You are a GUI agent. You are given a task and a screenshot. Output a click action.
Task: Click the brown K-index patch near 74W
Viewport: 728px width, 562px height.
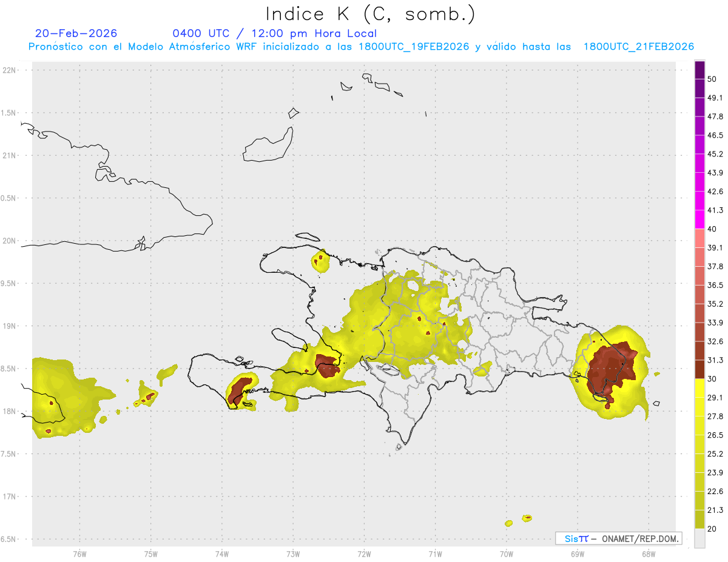tap(239, 390)
